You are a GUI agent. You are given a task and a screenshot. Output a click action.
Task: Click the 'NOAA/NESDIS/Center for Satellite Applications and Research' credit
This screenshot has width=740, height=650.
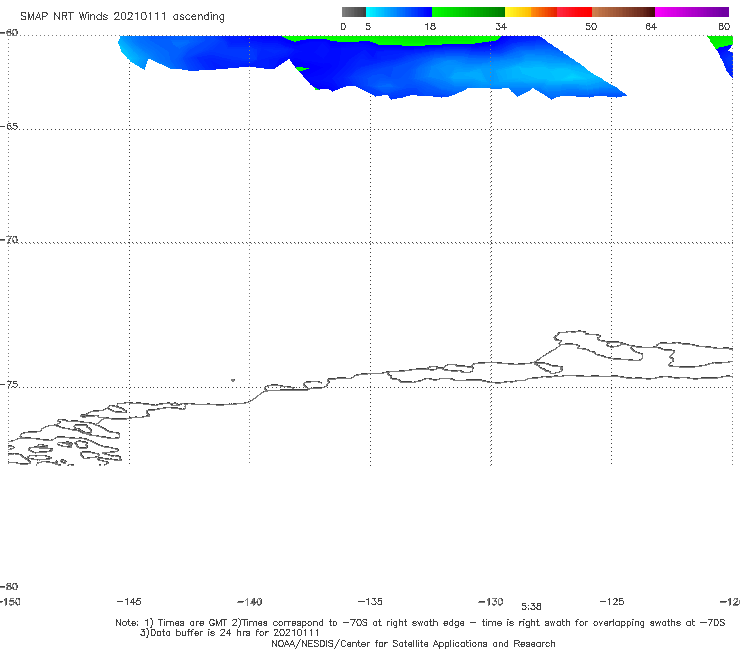tap(413, 643)
